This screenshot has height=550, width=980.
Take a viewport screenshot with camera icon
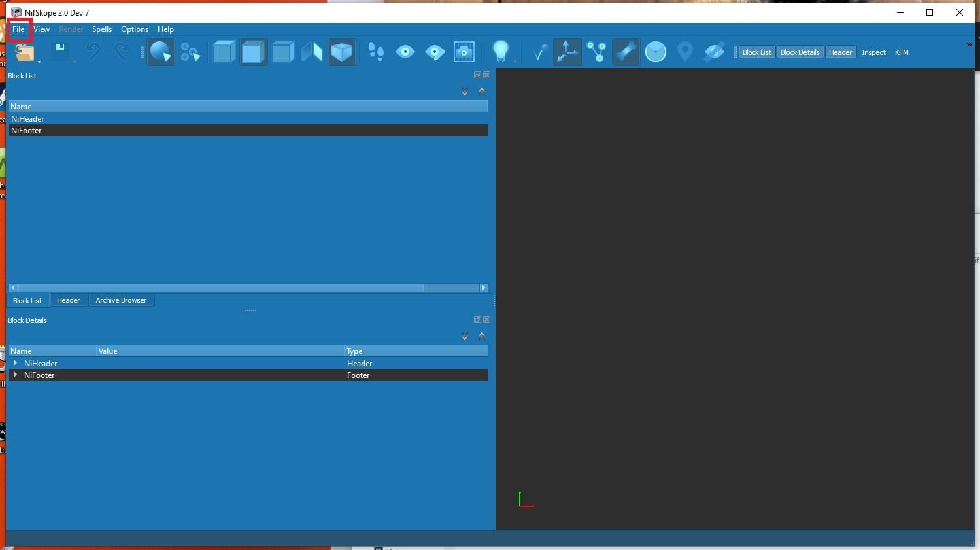464,52
